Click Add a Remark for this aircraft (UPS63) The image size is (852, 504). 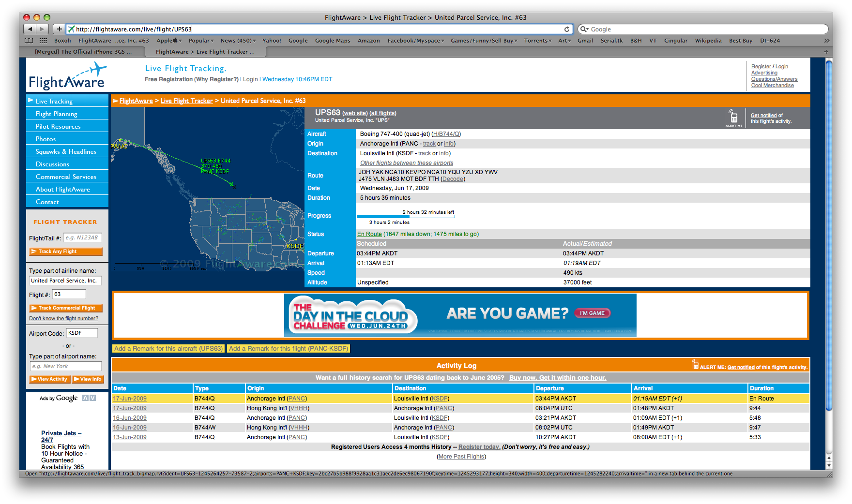click(168, 348)
